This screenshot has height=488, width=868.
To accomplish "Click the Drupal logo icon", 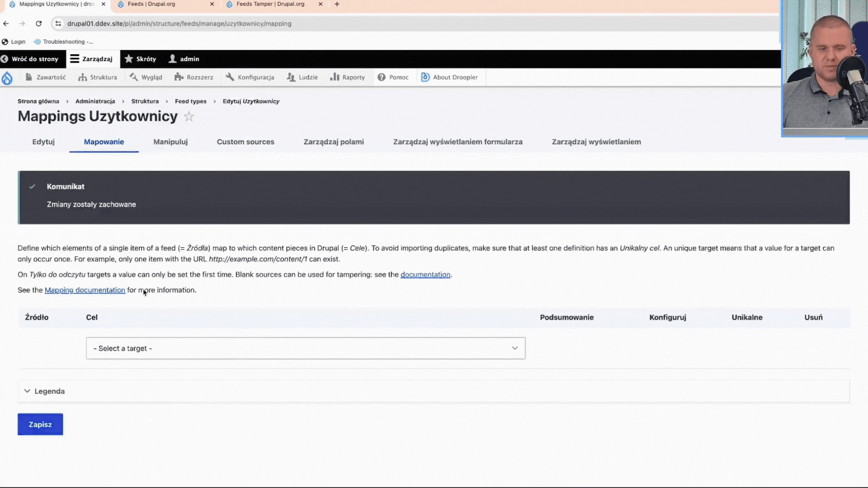I will [8, 77].
